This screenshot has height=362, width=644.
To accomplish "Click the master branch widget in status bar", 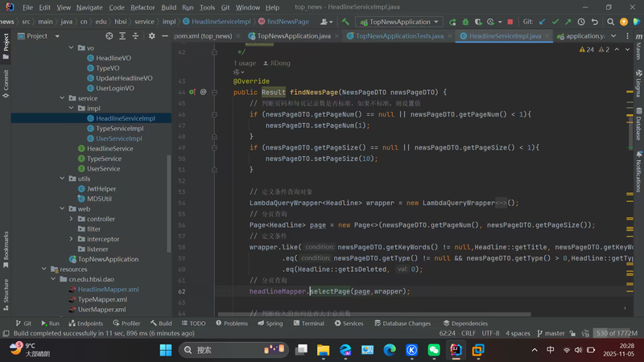I will tap(554, 333).
